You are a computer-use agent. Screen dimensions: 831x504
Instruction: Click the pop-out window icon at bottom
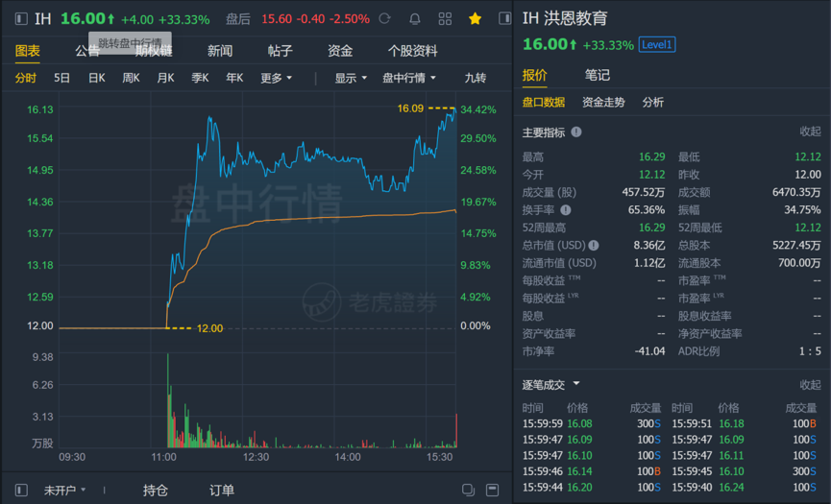[x=468, y=491]
